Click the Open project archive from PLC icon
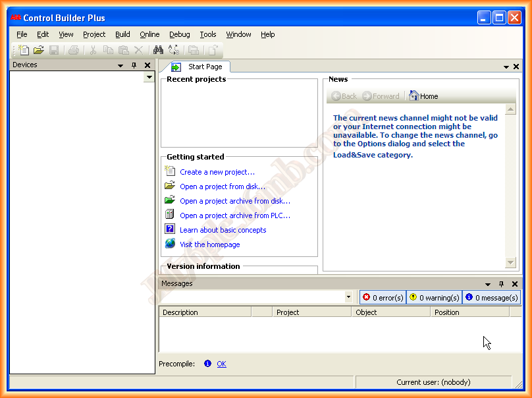Image resolution: width=532 pixels, height=398 pixels. click(x=170, y=215)
